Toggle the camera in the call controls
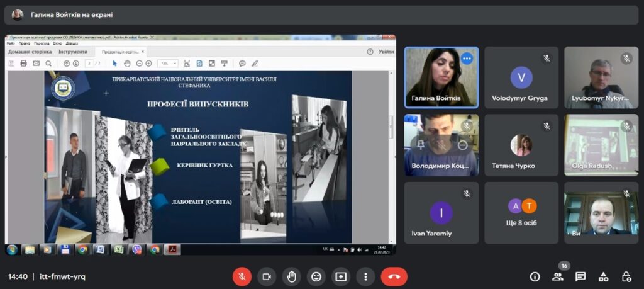 pos(267,276)
